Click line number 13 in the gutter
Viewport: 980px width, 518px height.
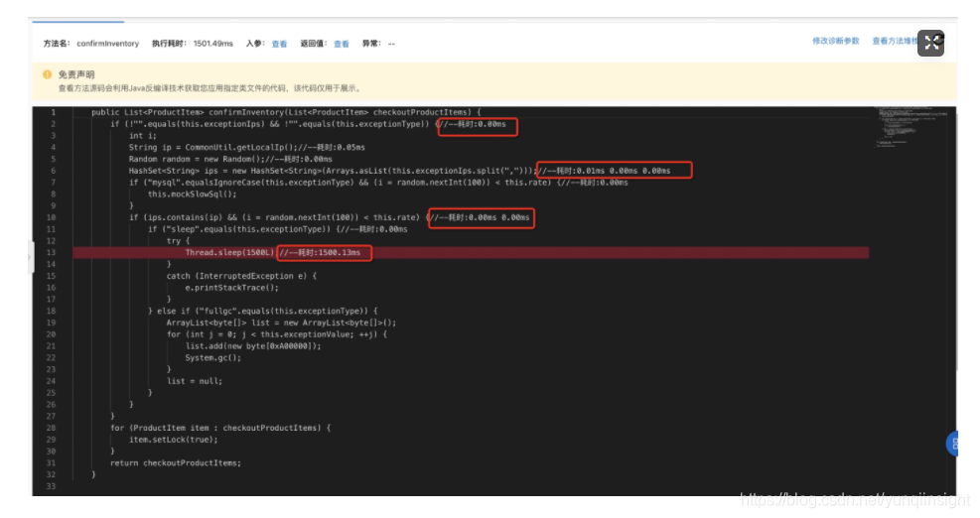pyautogui.click(x=51, y=252)
